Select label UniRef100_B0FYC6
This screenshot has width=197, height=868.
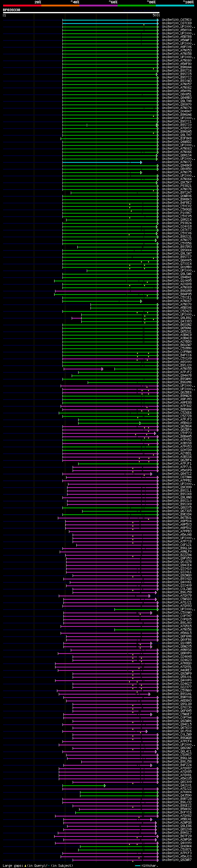tap(177, 812)
